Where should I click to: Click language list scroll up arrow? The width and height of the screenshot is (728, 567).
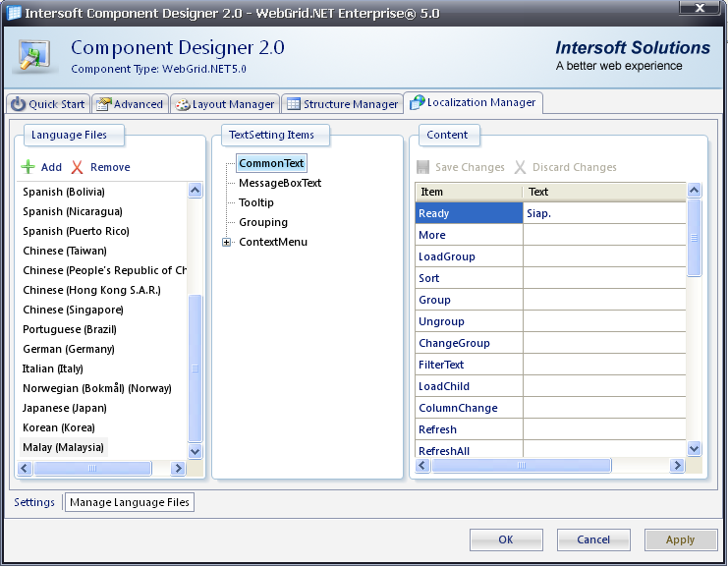tap(195, 191)
